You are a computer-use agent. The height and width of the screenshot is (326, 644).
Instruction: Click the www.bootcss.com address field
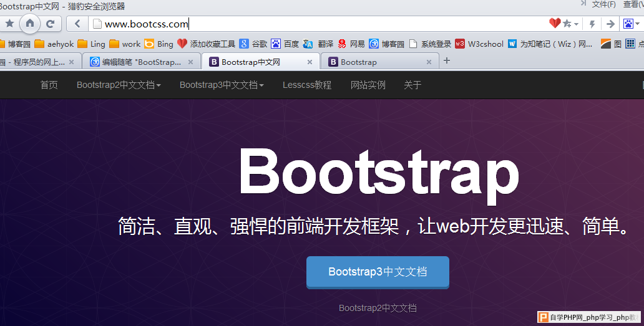pos(320,24)
